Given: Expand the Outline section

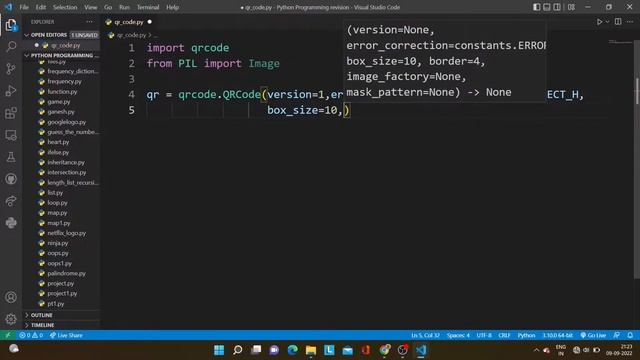Looking at the screenshot, I should 62,315.
